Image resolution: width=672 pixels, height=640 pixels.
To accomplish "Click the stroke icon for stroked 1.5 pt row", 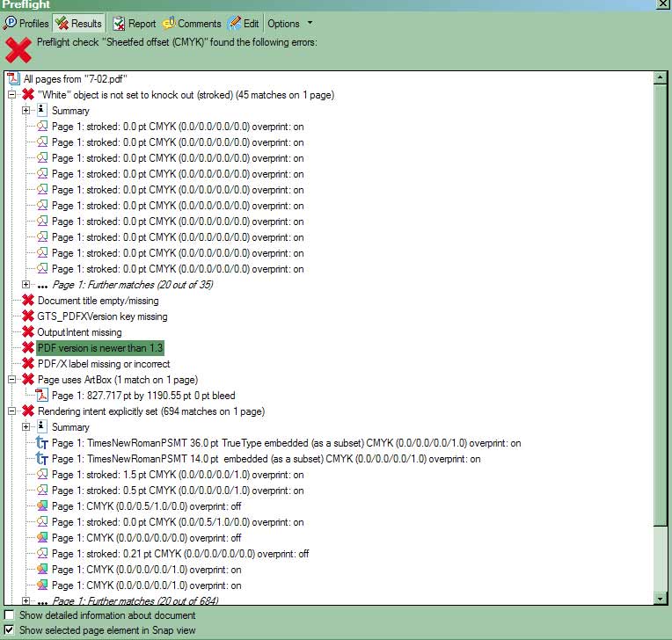I will click(42, 474).
